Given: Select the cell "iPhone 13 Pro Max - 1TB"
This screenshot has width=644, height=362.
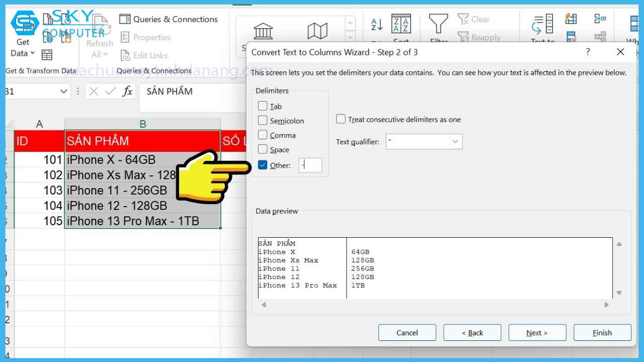Looking at the screenshot, I should click(x=142, y=221).
